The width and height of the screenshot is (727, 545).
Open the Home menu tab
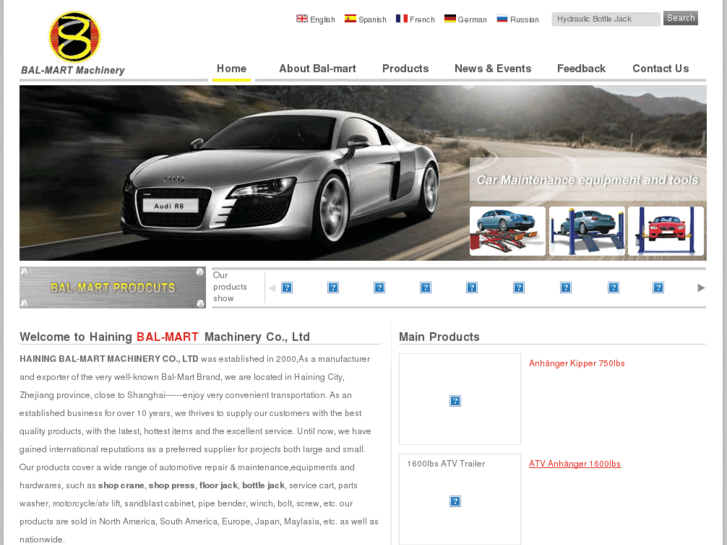coord(231,69)
